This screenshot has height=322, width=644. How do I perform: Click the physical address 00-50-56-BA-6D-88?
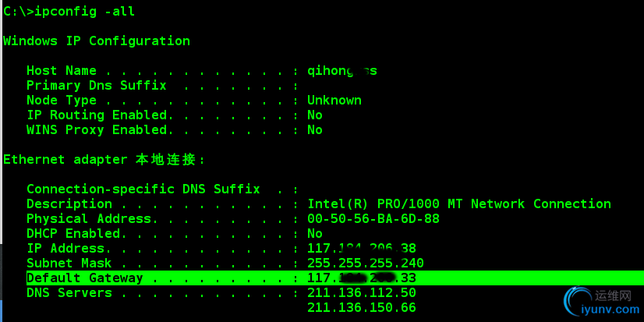tap(373, 218)
